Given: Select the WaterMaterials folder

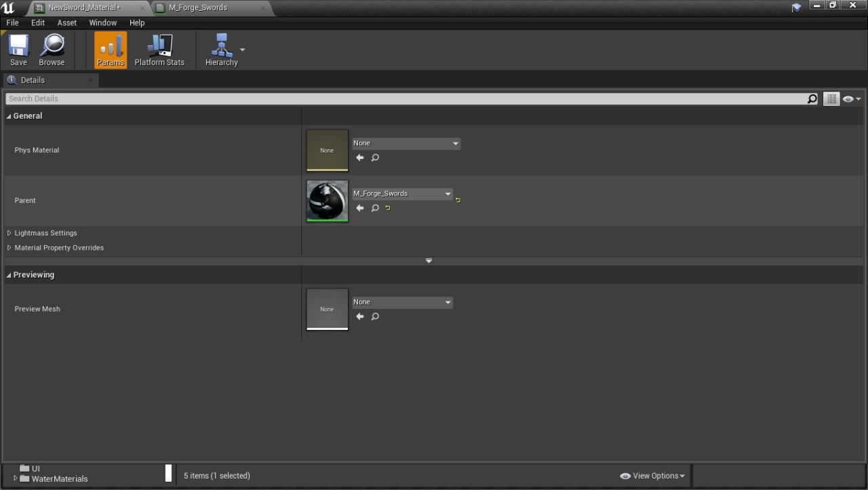Looking at the screenshot, I should click(54, 478).
